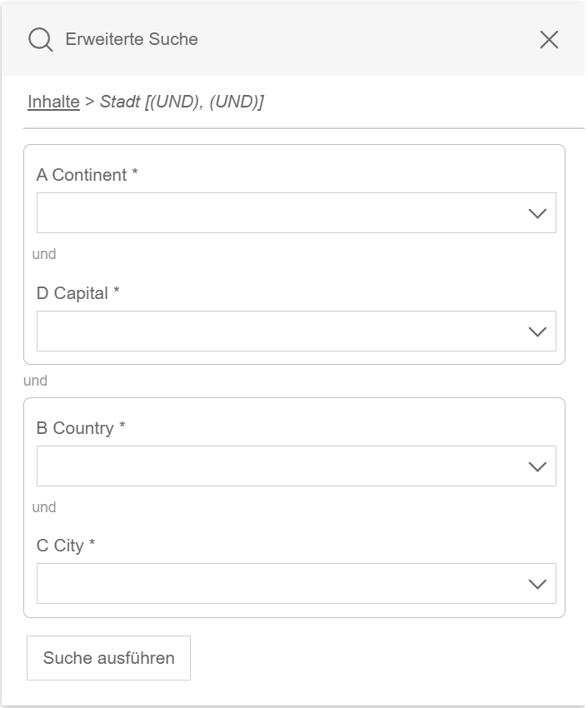Run the search with Suche ausführen
Viewport: 588px width, 708px height.
pyautogui.click(x=109, y=657)
